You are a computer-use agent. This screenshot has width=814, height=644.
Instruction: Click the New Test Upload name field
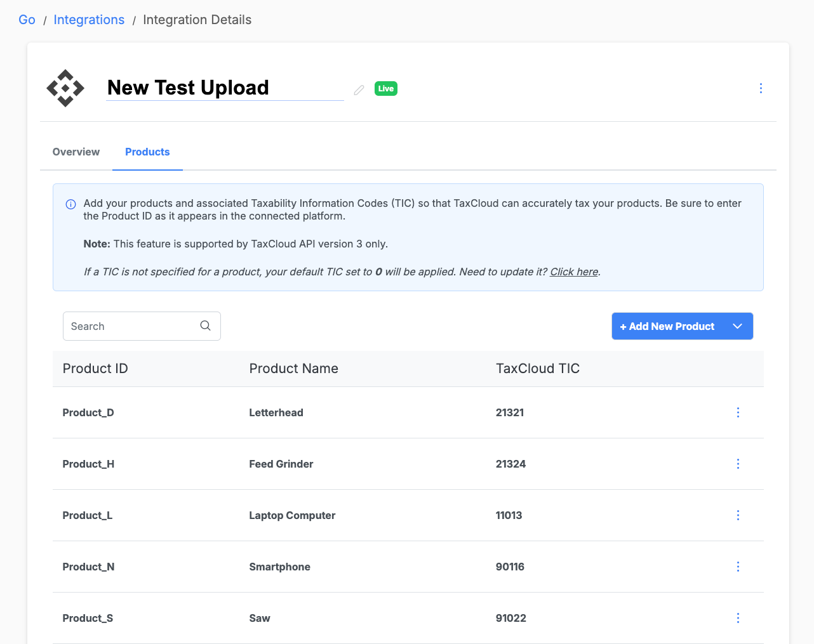pos(225,88)
